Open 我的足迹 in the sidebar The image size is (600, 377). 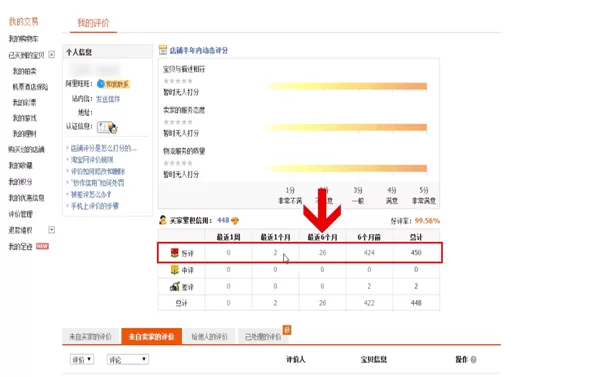pyautogui.click(x=21, y=246)
